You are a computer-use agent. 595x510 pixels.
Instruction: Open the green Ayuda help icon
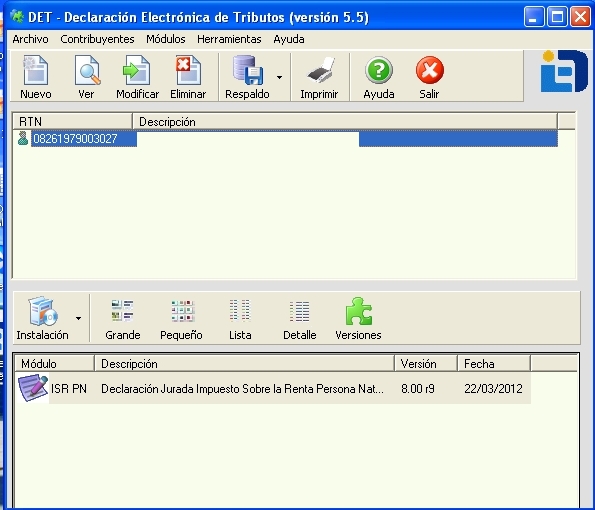(379, 71)
